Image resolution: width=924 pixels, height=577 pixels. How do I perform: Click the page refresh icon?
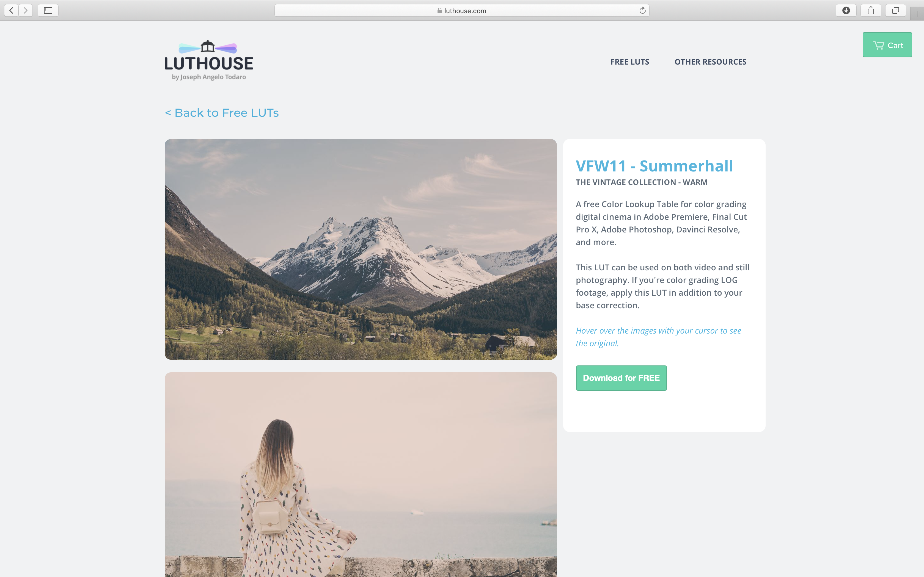643,10
